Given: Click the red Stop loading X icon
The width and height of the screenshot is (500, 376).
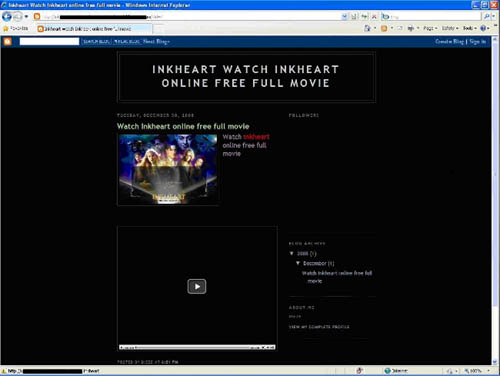Looking at the screenshot, I should [374, 16].
